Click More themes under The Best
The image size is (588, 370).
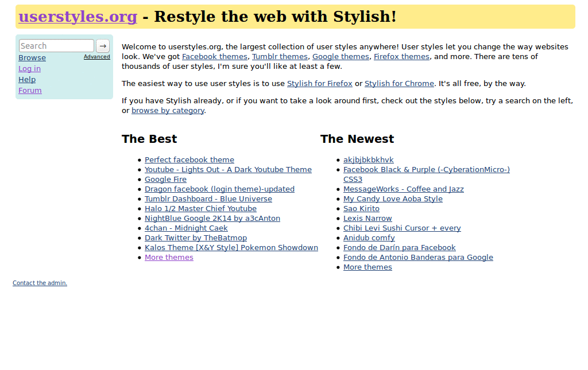coord(169,257)
